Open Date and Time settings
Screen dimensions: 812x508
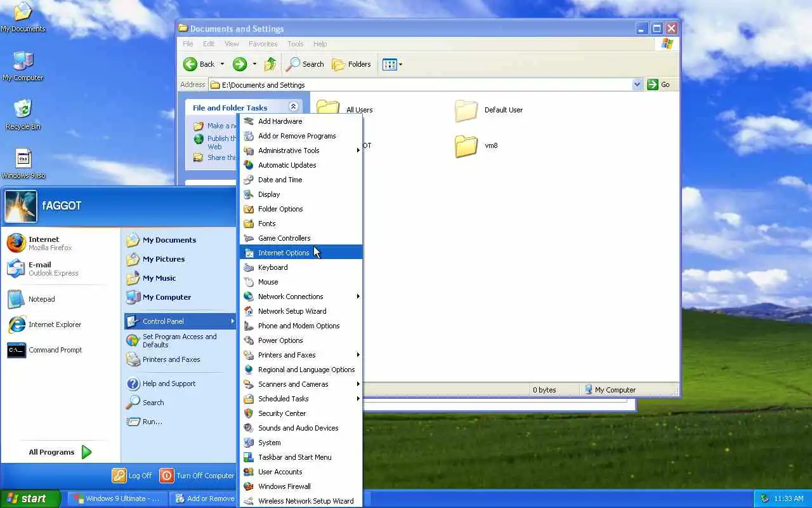tap(301, 180)
